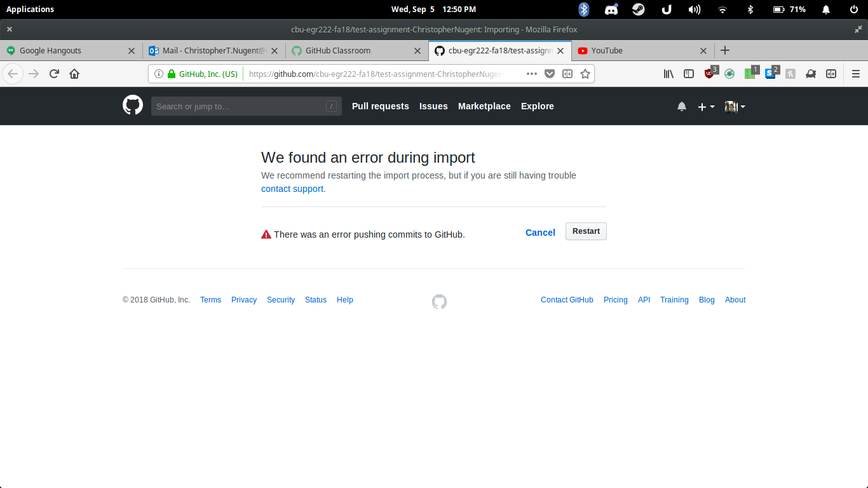Open the Terms footer link
Image resolution: width=868 pixels, height=488 pixels.
tap(210, 300)
